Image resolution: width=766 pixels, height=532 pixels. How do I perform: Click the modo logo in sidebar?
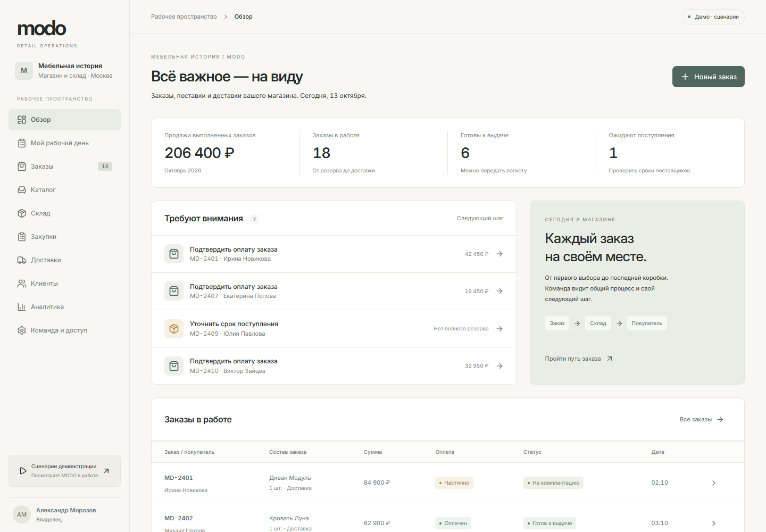(42, 28)
